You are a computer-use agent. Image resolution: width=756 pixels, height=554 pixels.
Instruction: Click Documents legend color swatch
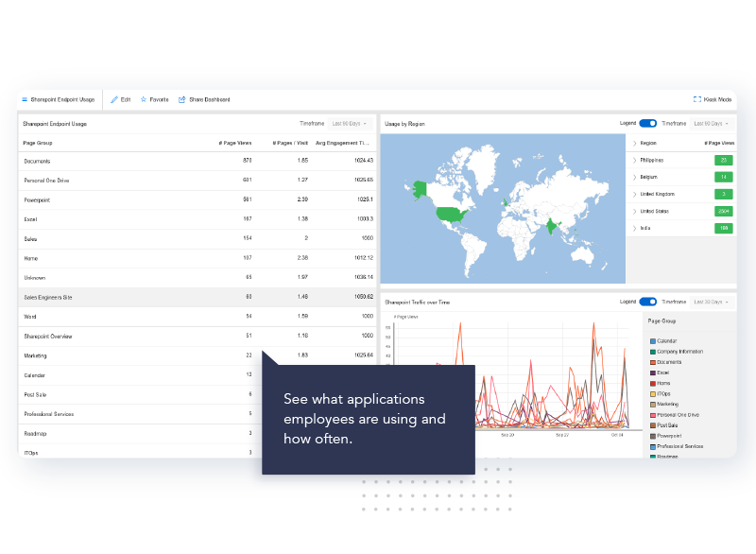(653, 362)
